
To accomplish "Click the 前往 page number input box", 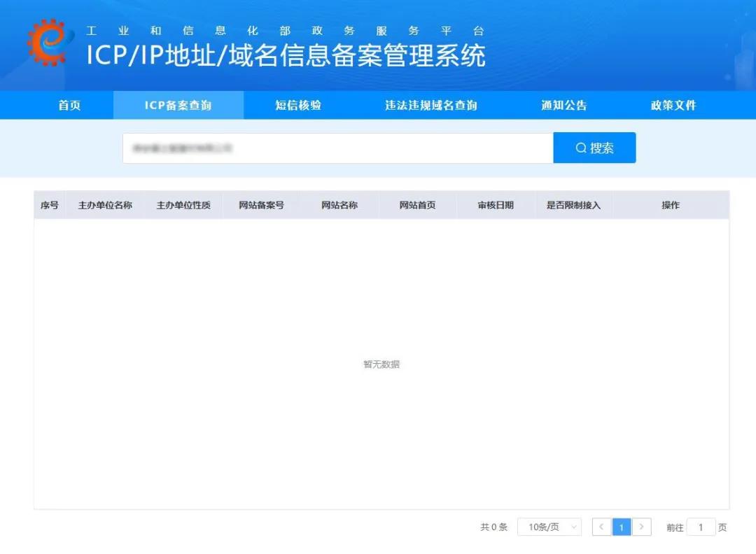I will [x=701, y=527].
